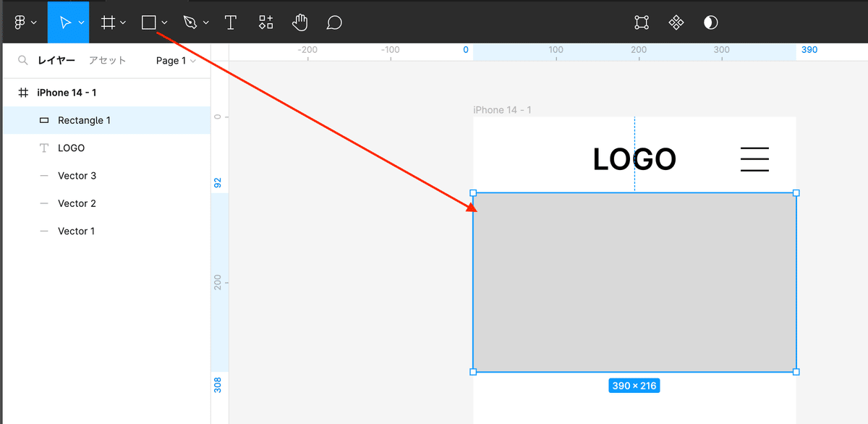Expand the Move tool options dropdown
This screenshot has width=868, height=424.
point(81,23)
